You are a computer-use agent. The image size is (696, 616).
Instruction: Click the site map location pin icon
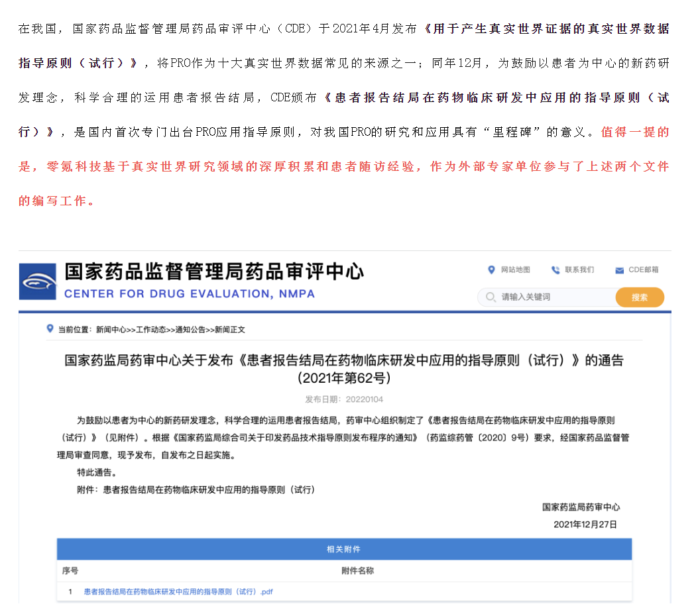point(491,270)
